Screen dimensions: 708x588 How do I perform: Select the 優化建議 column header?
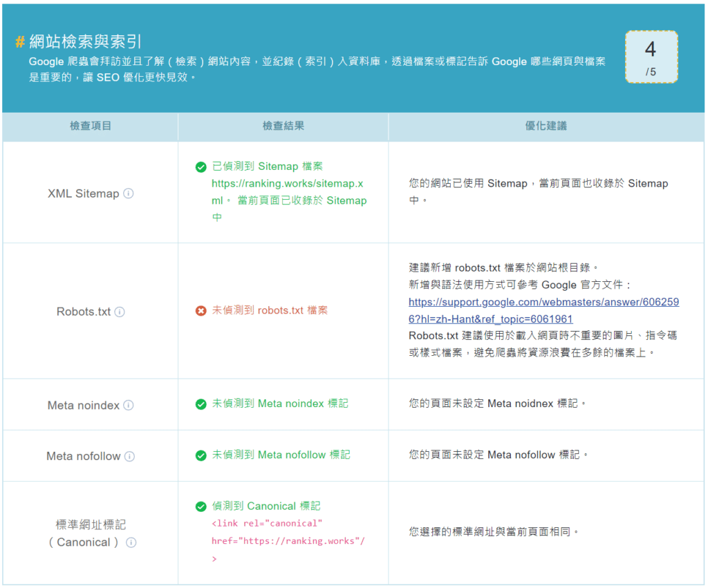[546, 126]
